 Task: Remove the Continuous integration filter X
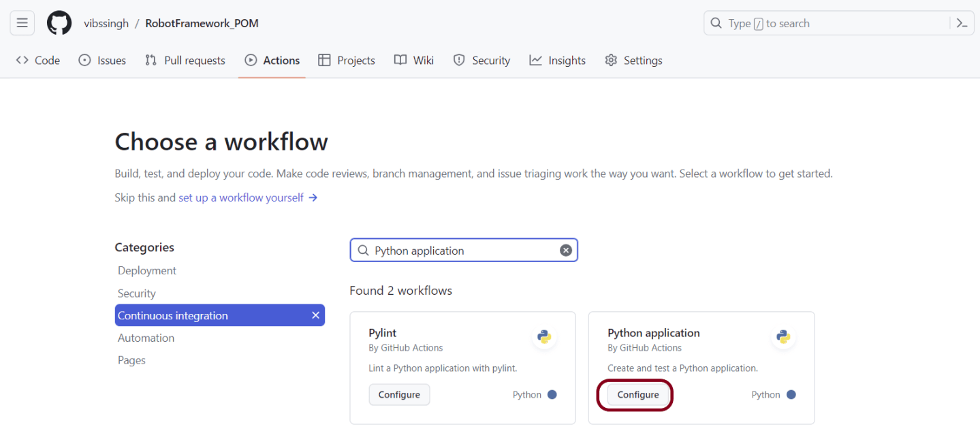click(x=315, y=315)
